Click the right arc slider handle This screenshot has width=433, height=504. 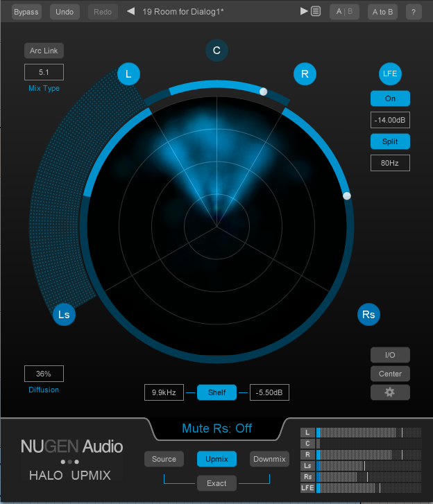347,195
